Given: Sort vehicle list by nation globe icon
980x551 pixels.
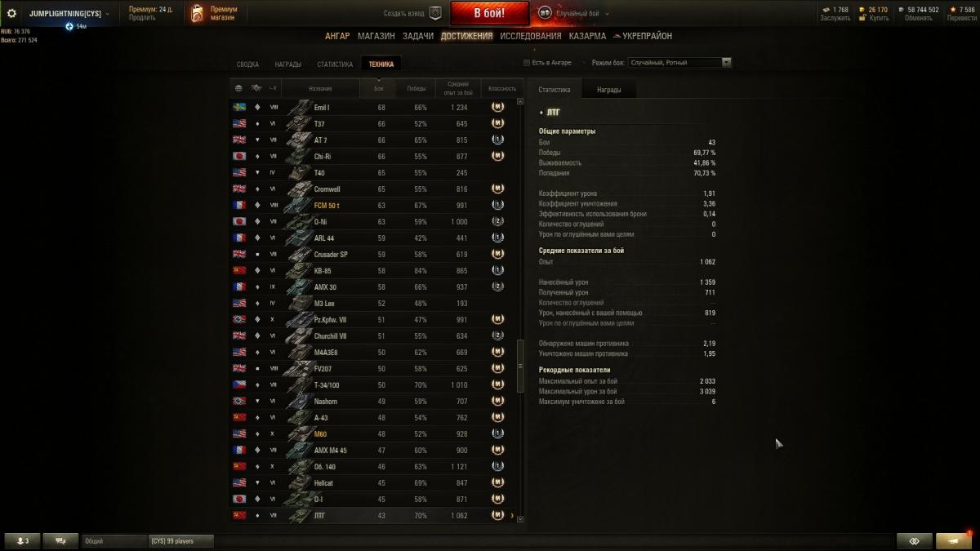Looking at the screenshot, I should [238, 88].
